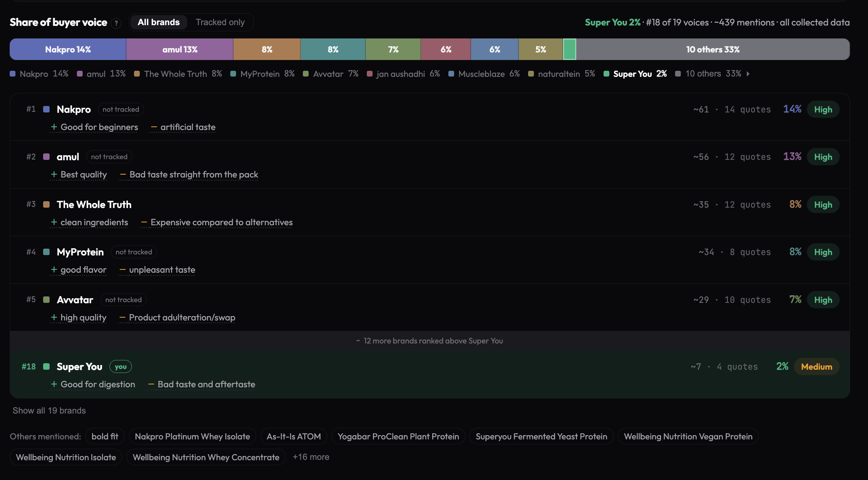This screenshot has width=868, height=480.
Task: Expand 12 more brands ranked above Super You
Action: coord(430,341)
